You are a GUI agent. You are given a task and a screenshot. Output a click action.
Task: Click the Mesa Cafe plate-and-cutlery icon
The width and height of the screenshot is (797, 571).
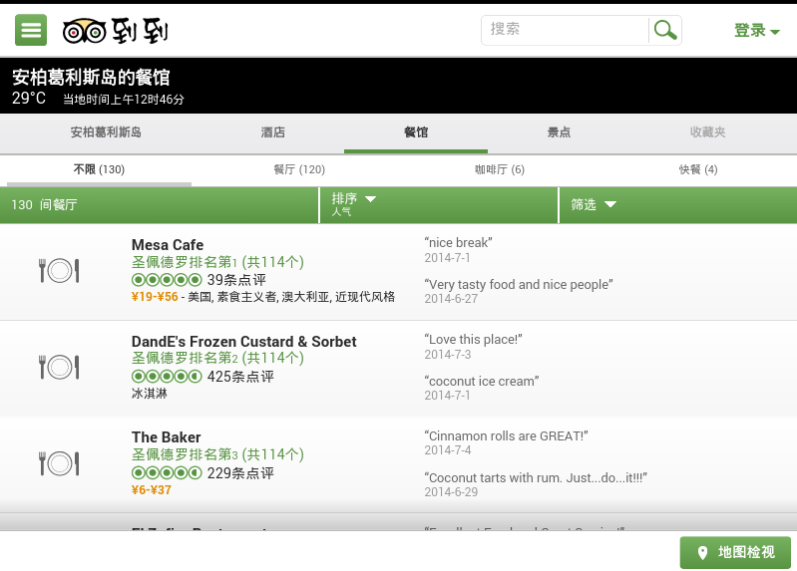pos(59,271)
